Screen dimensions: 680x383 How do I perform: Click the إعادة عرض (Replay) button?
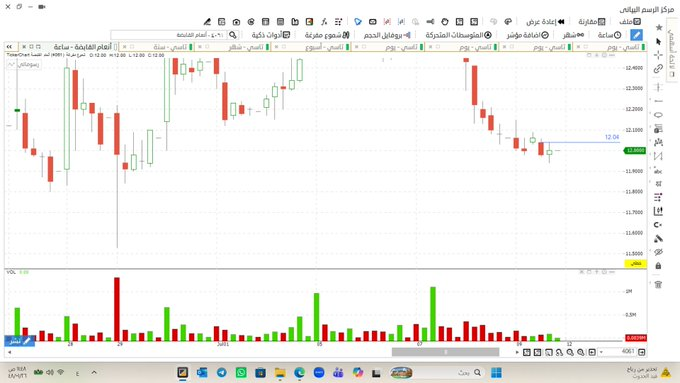point(545,21)
